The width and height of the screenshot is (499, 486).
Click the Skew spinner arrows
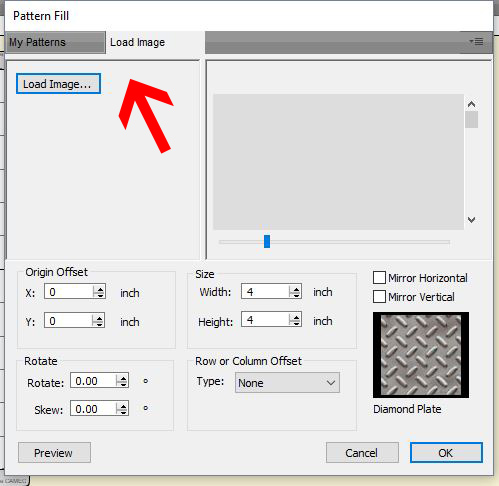click(x=122, y=409)
